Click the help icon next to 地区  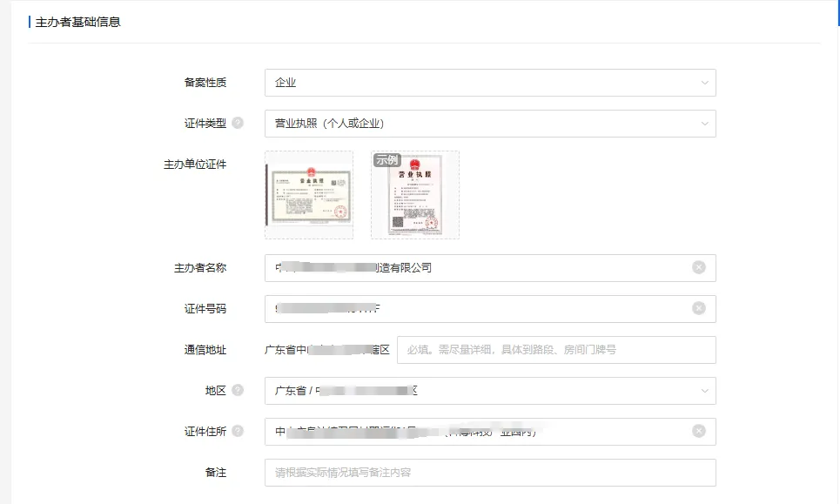pyautogui.click(x=238, y=391)
